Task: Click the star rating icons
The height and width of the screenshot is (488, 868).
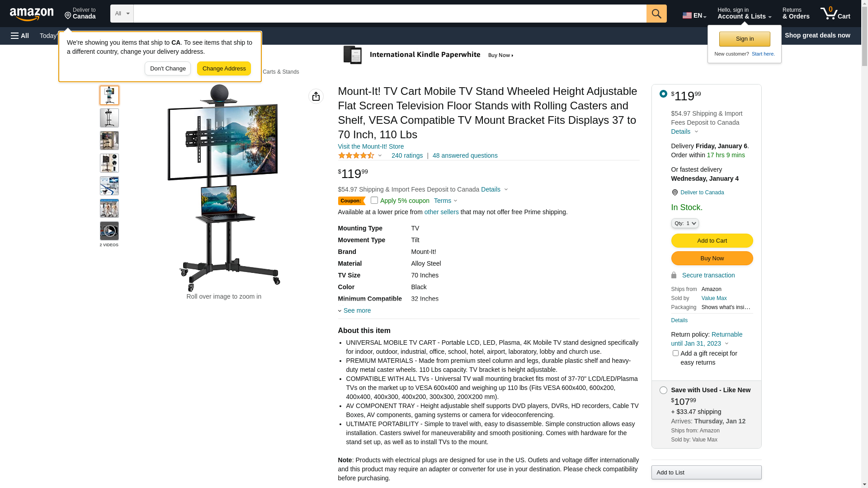Action: (356, 155)
